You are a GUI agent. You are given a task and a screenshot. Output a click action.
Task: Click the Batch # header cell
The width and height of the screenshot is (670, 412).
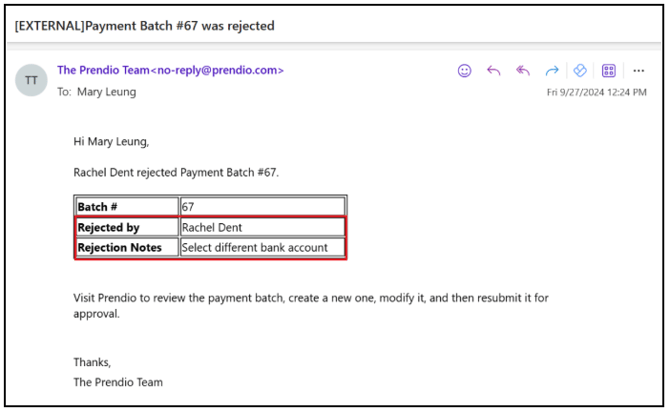[x=127, y=207]
